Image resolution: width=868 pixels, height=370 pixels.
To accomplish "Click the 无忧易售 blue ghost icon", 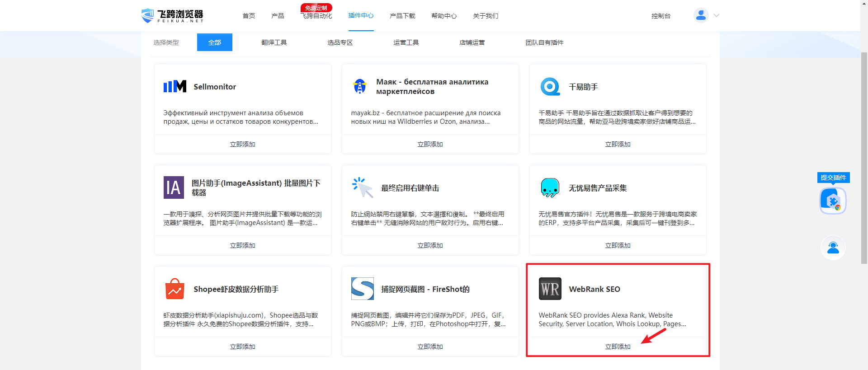I will tap(550, 187).
